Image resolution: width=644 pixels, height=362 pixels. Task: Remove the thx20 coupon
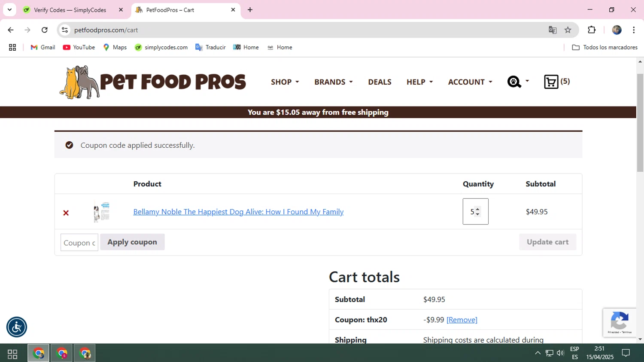(462, 320)
